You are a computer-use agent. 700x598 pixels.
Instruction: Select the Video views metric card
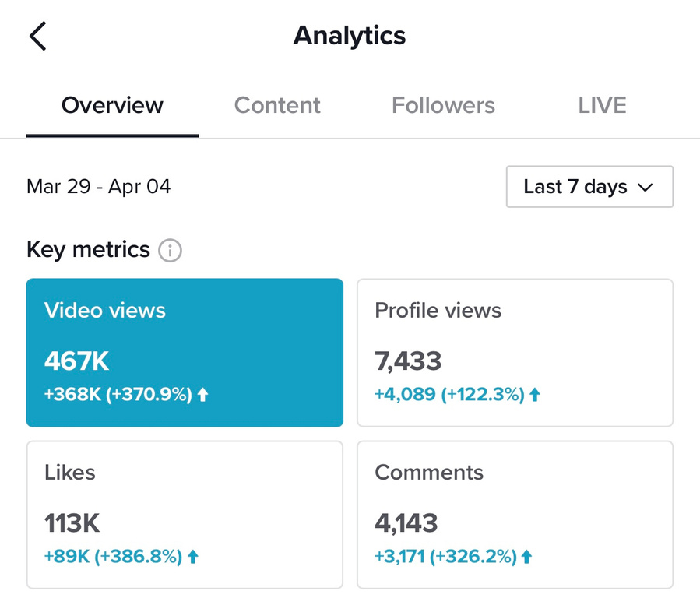coord(185,352)
